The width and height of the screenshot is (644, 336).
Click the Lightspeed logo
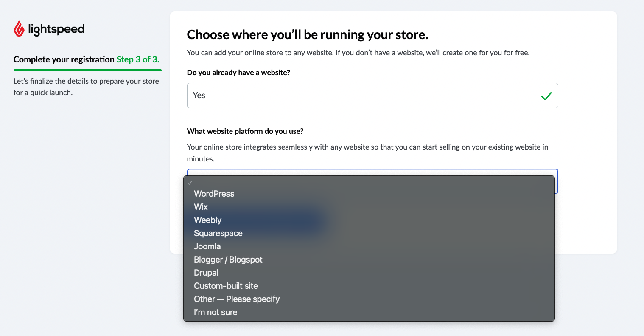click(x=49, y=29)
